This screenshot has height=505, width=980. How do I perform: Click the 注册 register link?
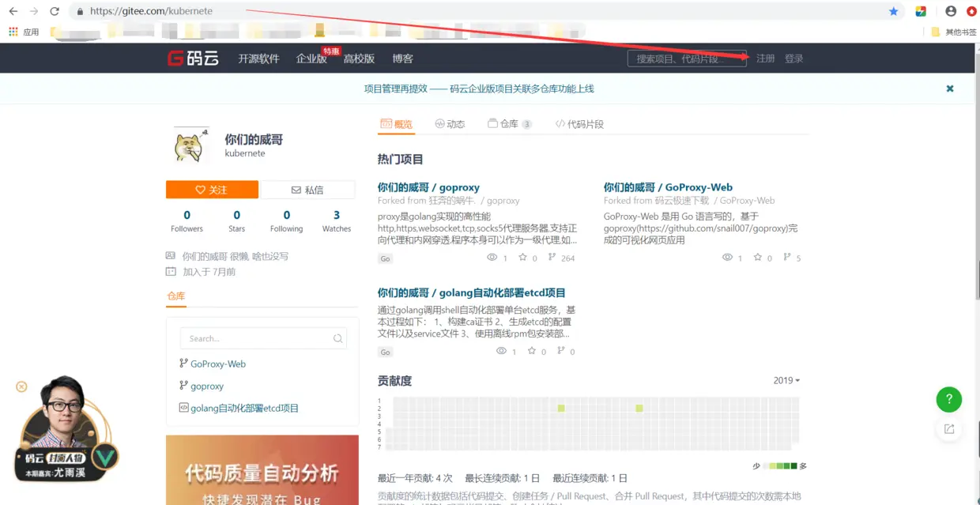(x=765, y=58)
